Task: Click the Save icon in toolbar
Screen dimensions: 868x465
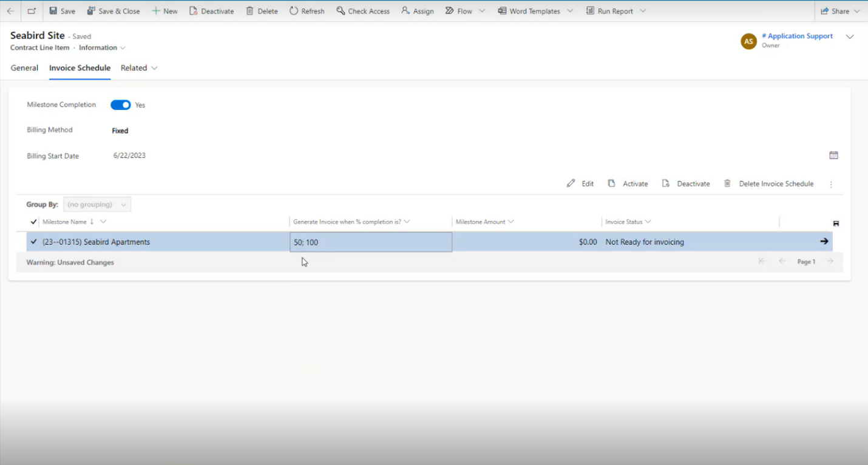Action: 53,11
